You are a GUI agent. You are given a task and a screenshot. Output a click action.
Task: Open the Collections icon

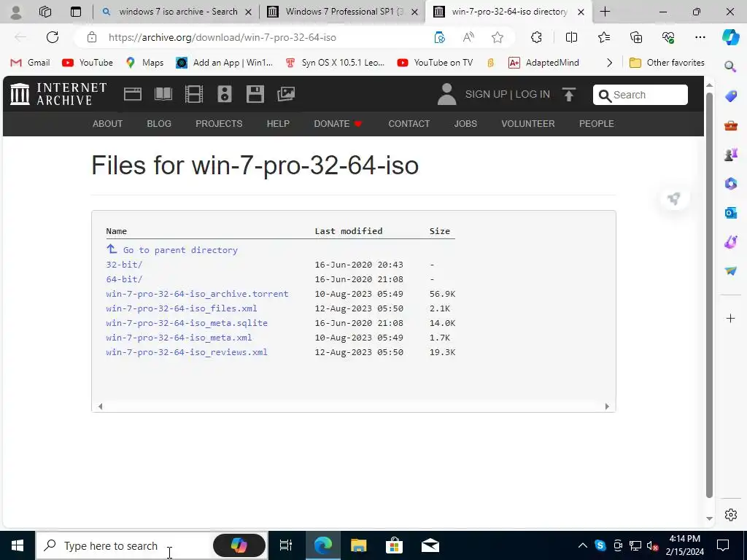point(636,37)
